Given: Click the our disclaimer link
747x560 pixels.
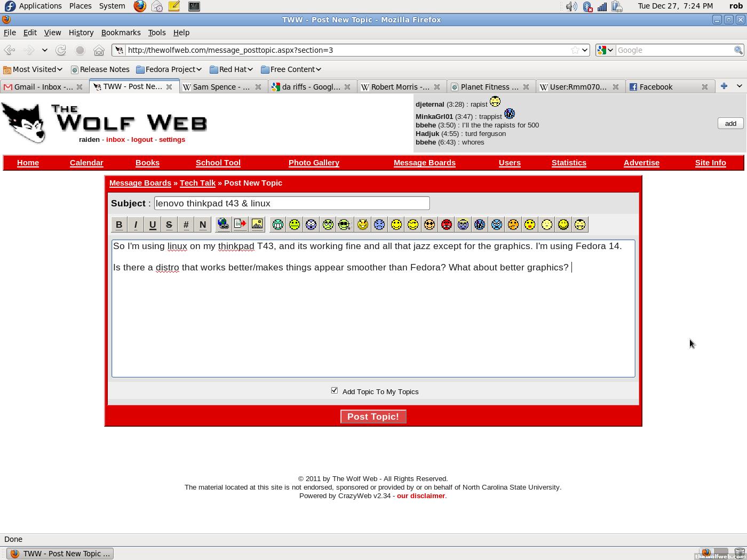Looking at the screenshot, I should tap(421, 496).
